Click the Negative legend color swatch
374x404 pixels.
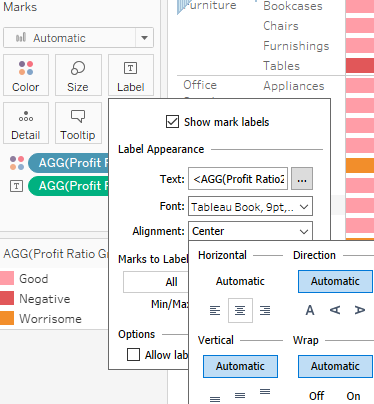(x=7, y=298)
